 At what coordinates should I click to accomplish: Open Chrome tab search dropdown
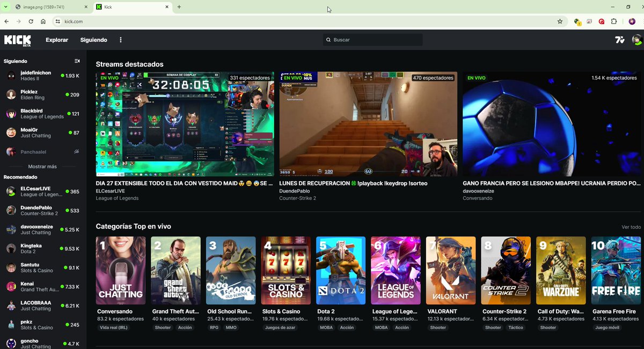pos(5,7)
